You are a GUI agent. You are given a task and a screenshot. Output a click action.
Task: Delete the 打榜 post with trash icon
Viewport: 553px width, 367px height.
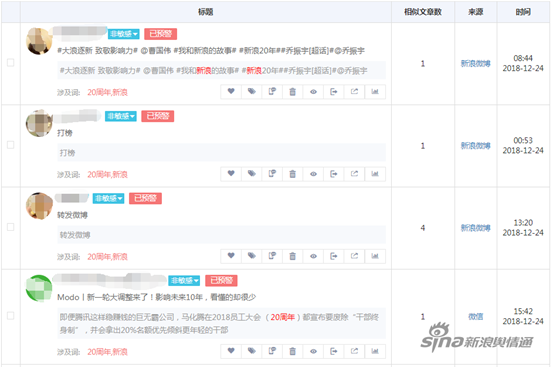(292, 174)
